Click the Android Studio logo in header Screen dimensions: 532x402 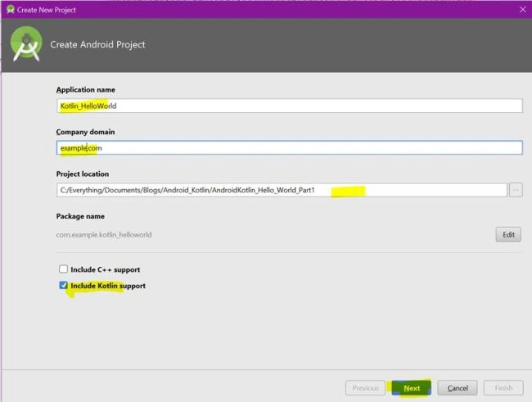(x=26, y=44)
